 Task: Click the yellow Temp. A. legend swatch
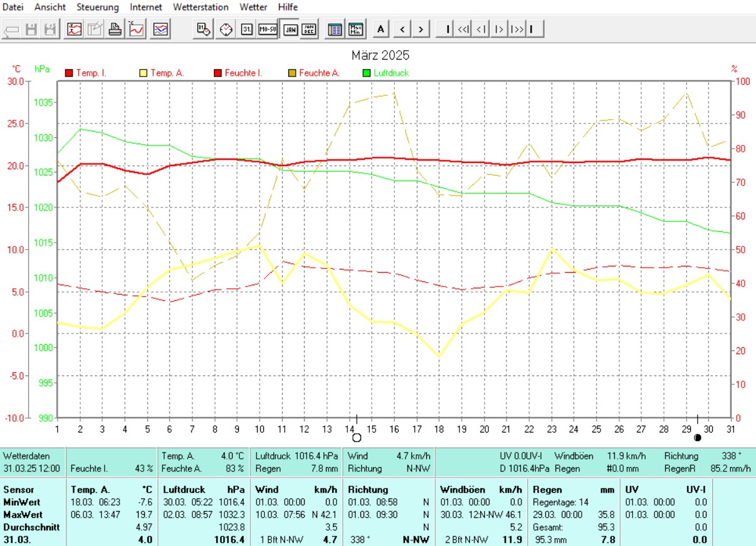(x=144, y=73)
